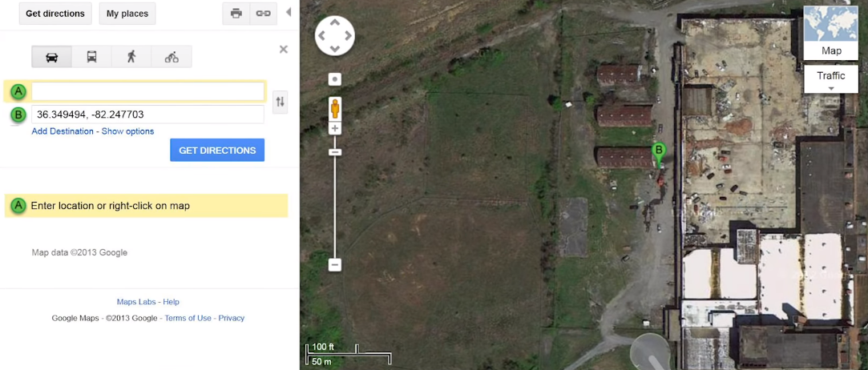
Task: Click the print icon
Action: coord(236,14)
